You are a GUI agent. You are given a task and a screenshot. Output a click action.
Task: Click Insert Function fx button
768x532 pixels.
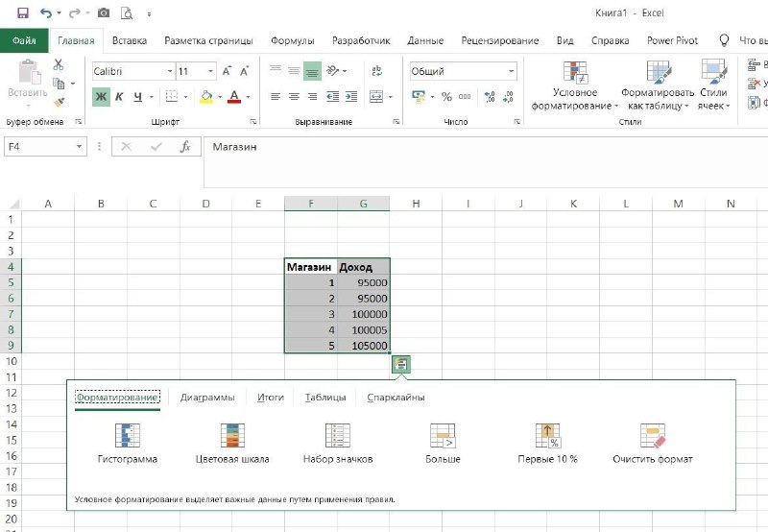(x=185, y=147)
